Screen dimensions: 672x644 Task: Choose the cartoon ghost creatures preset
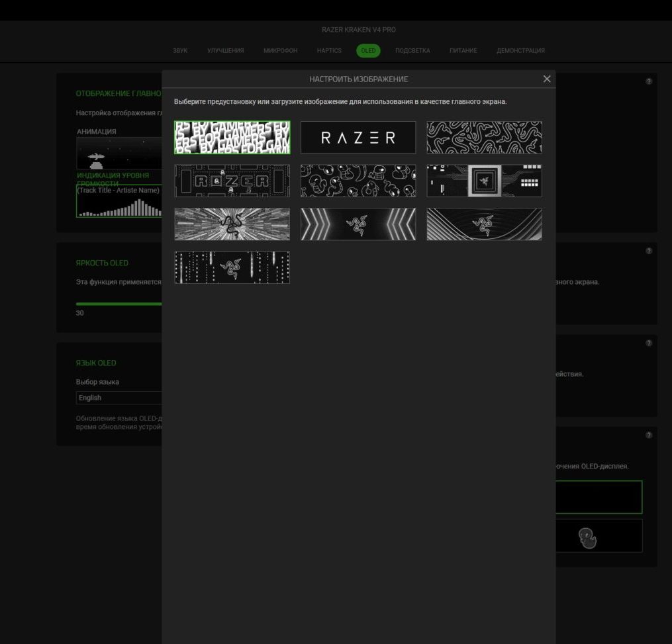click(x=358, y=181)
